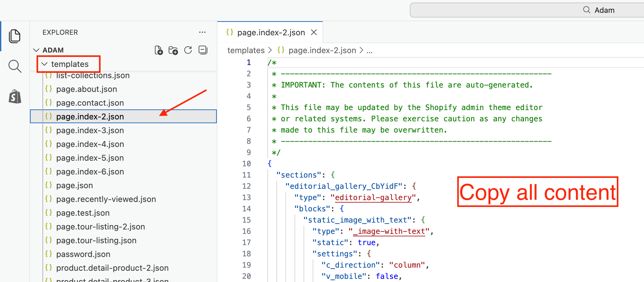Click "editorial_gallery_CbYidF" key on line 12
Viewport: 644px width, 282px height.
tap(344, 186)
